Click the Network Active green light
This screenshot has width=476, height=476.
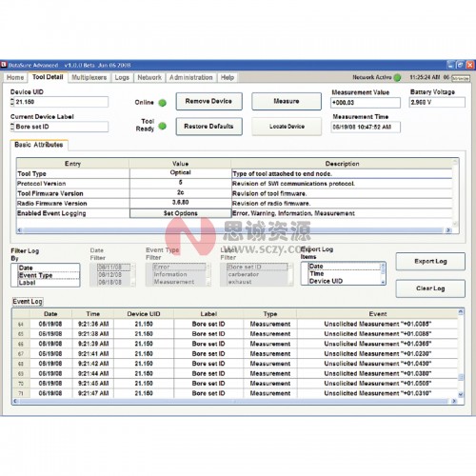coord(397,77)
